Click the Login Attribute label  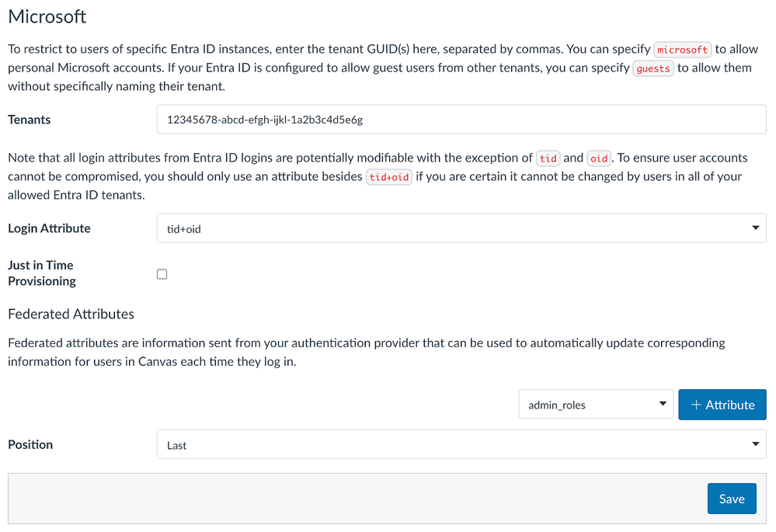pos(49,228)
